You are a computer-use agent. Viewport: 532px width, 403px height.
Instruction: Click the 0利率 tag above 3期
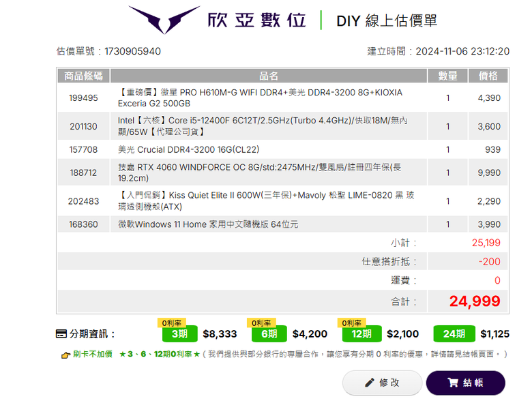(172, 323)
